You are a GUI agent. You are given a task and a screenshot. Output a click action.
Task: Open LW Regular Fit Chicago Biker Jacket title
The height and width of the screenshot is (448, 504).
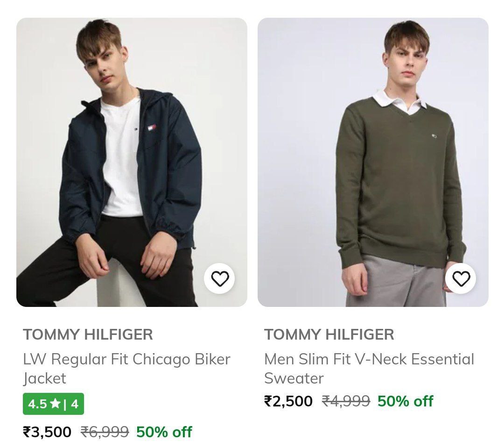[126, 369]
